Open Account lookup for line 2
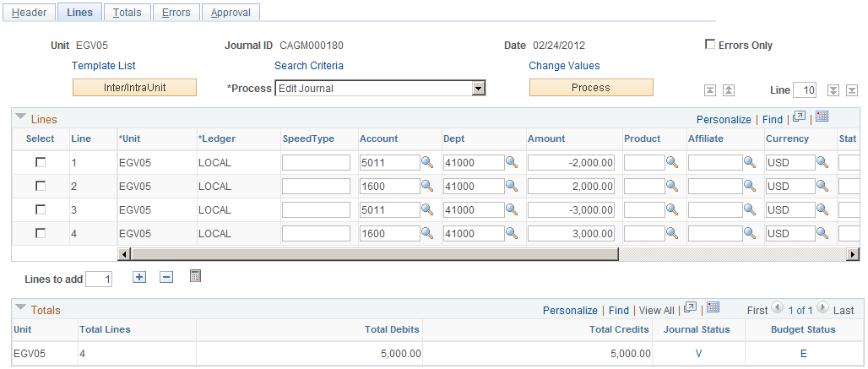The width and height of the screenshot is (868, 369). [427, 186]
